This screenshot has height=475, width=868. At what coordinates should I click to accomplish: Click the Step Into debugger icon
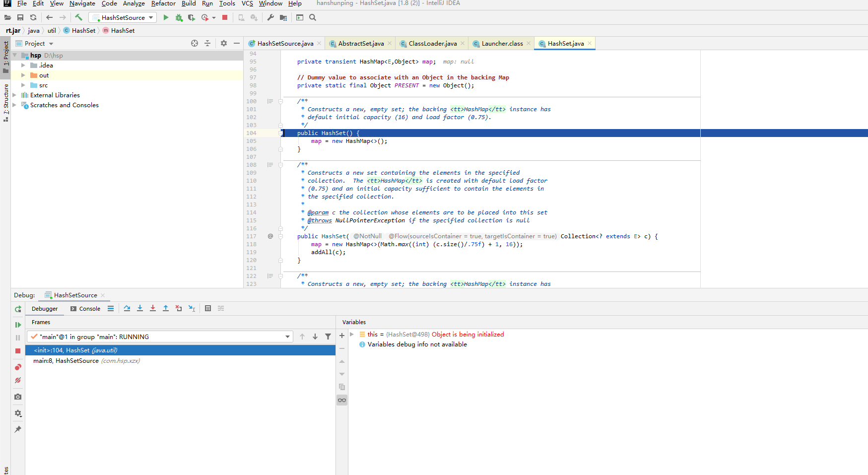coord(140,308)
